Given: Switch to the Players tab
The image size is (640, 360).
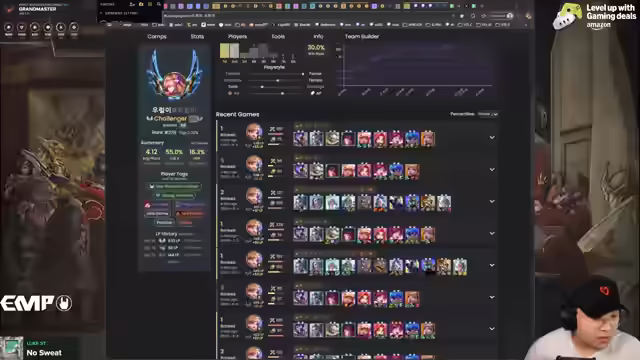Looking at the screenshot, I should click(238, 36).
